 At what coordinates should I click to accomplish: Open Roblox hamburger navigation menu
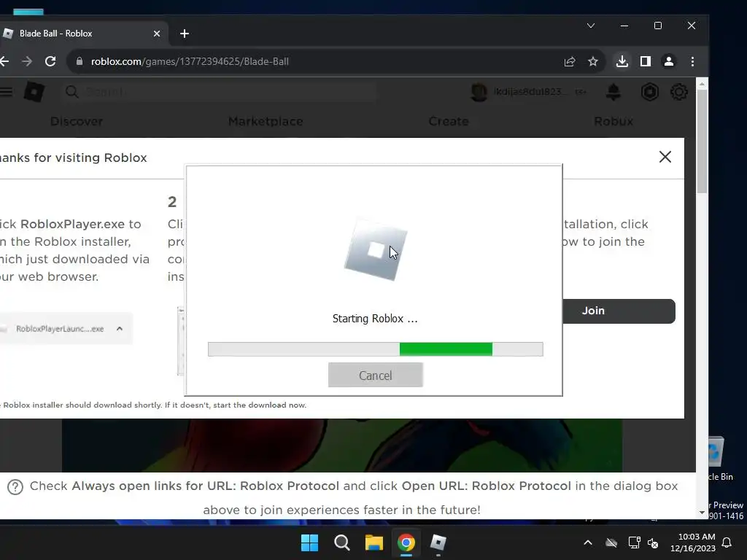click(x=6, y=92)
